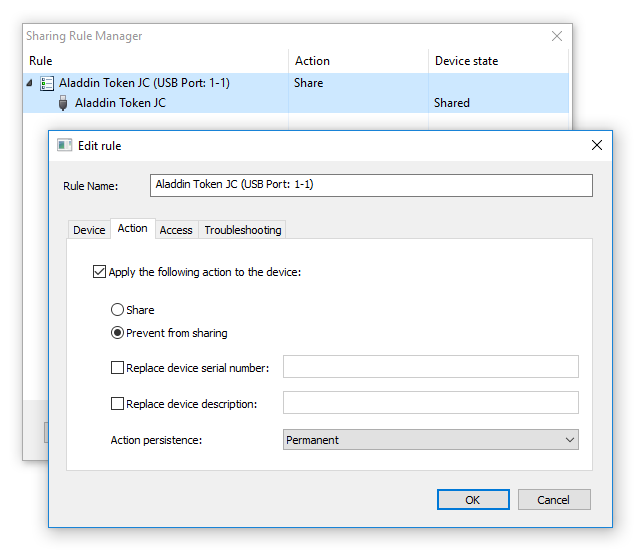This screenshot has width=640, height=555.
Task: Go to the Troubleshooting tab
Action: coord(243,230)
